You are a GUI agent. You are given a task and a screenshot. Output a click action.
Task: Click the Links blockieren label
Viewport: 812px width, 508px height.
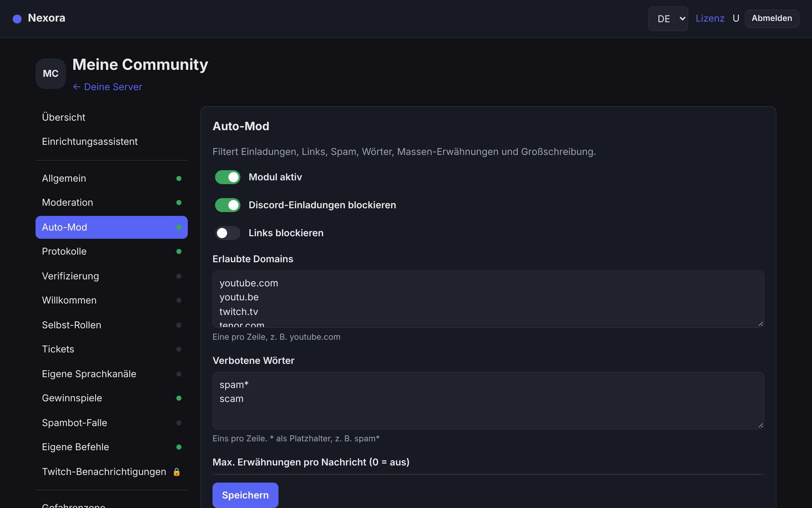(x=286, y=233)
